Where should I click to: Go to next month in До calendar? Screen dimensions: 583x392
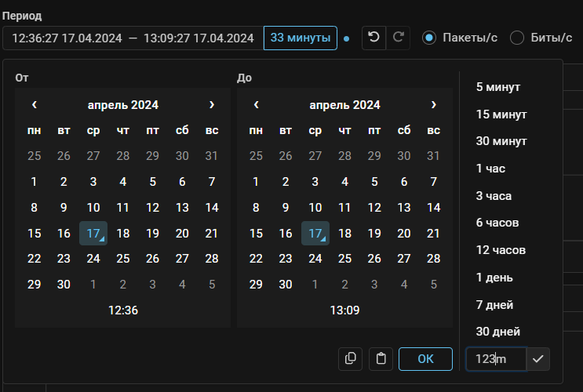(x=434, y=104)
